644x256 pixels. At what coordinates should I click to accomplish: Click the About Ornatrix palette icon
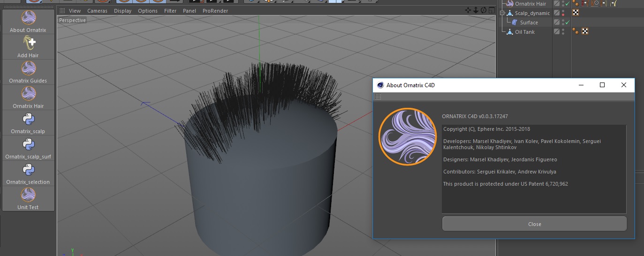click(x=28, y=18)
